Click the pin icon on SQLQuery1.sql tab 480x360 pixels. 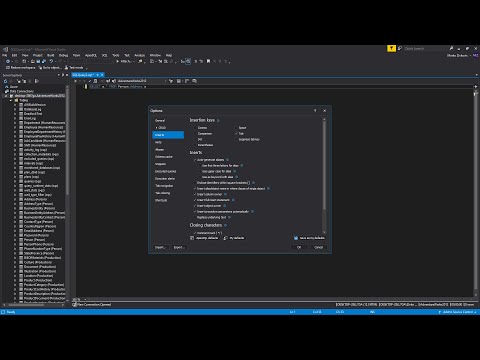[97, 75]
